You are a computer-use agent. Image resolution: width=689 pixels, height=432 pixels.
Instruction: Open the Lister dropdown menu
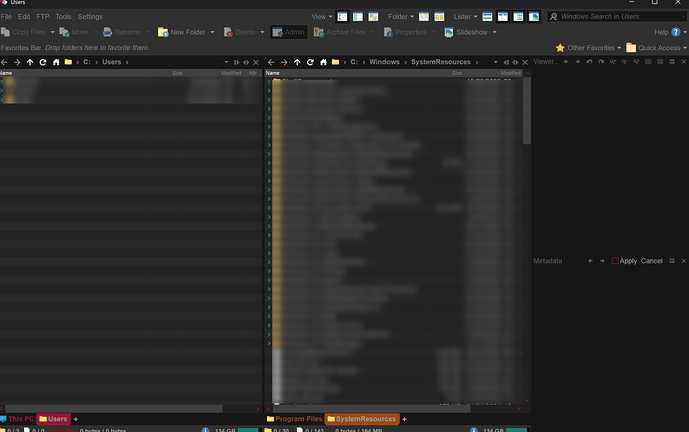pos(465,17)
